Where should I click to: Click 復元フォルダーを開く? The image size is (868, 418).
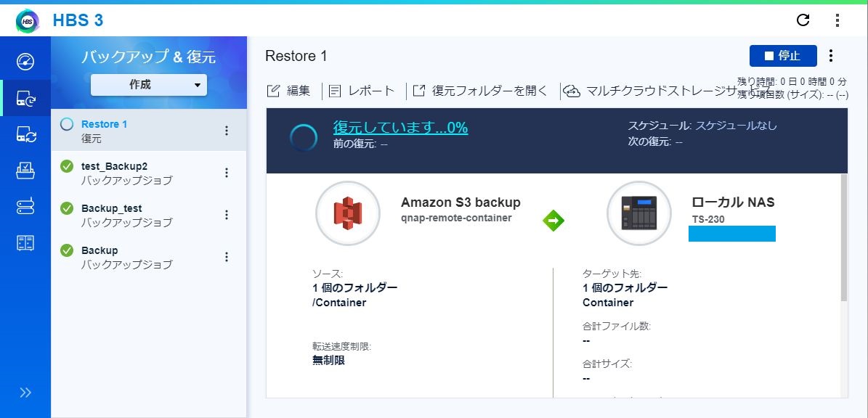click(480, 91)
